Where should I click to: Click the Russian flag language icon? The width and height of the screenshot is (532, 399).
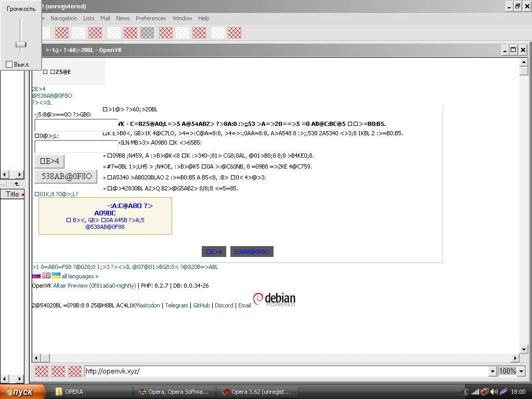coord(36,276)
